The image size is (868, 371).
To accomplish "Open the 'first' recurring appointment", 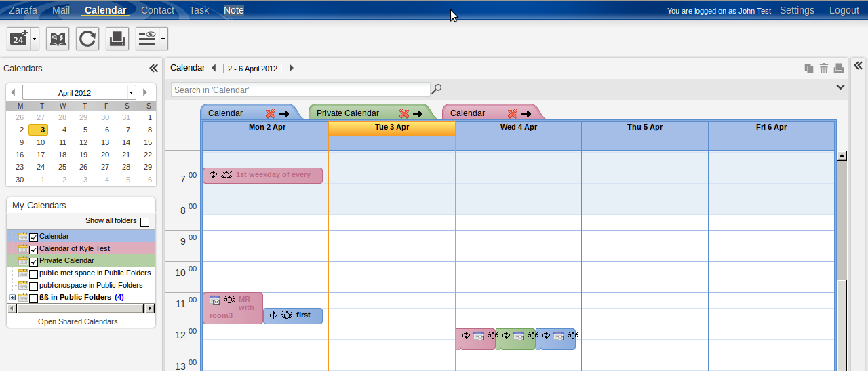I will click(293, 315).
